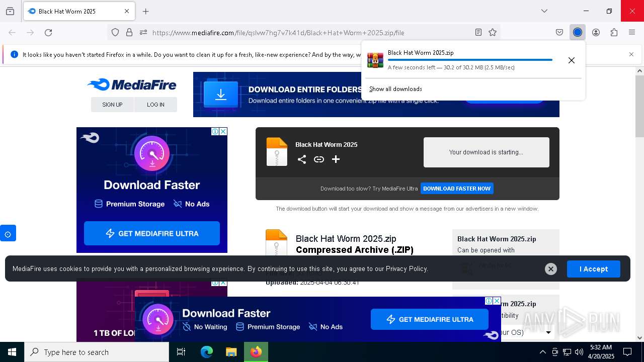Open tracking protection shield icon
644x362 pixels.
pyautogui.click(x=115, y=33)
